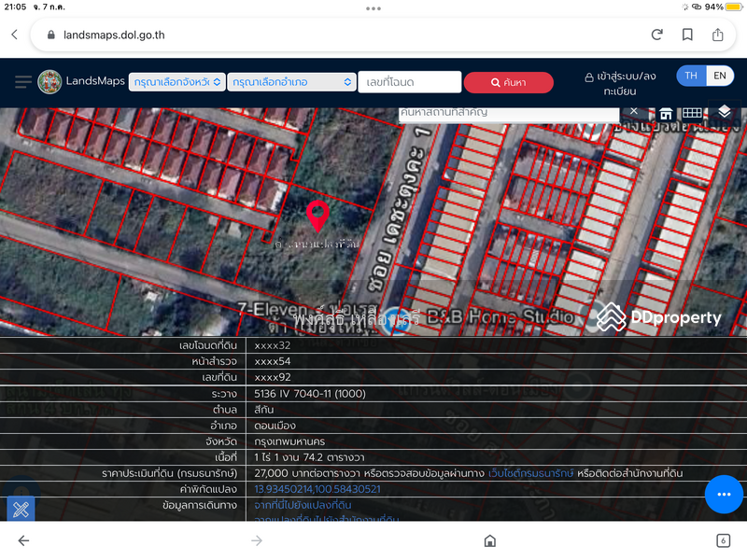Click the เนื้อที่ row label
The width and height of the screenshot is (747, 560).
(226, 457)
